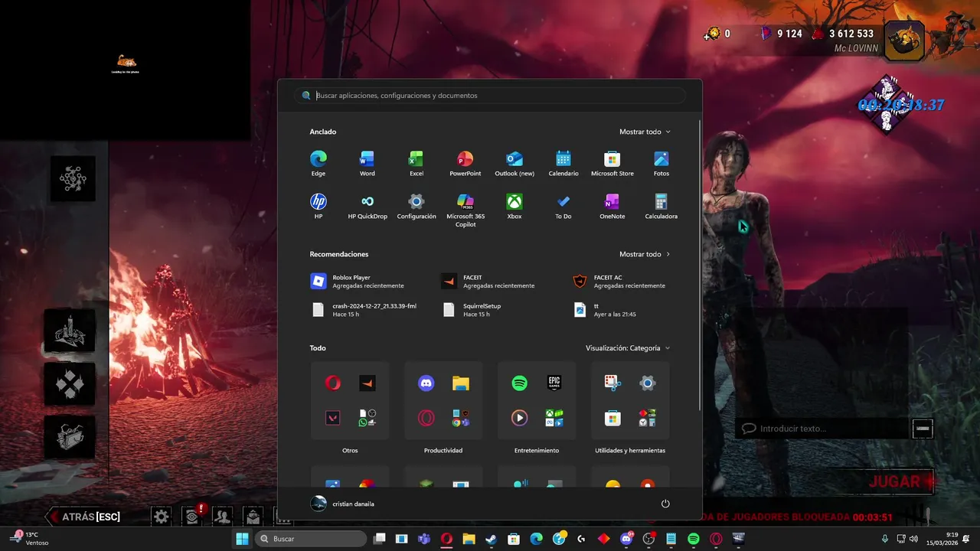Click the Steam taskbar icon
Viewport: 980px width, 551px height.
point(492,539)
